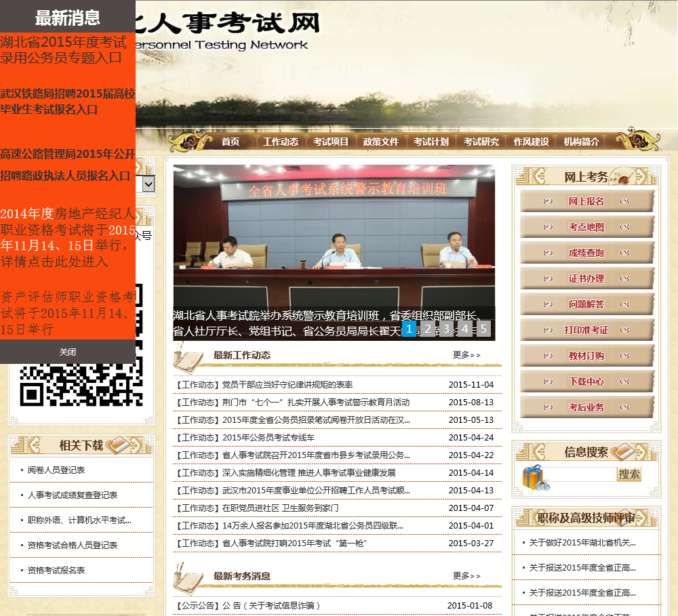This screenshot has height=616, width=678.
Task: Open 2015年度全省公务员招录笔试阅卷开放日 article
Action: click(x=316, y=420)
